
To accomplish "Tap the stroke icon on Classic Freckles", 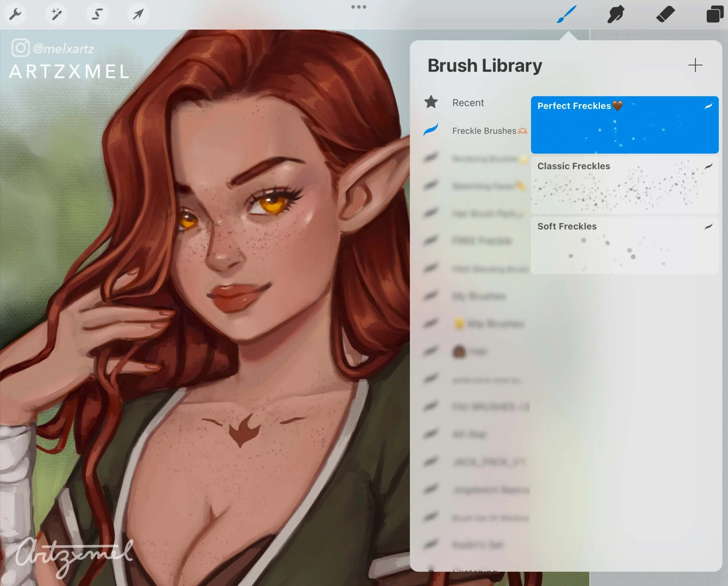I will click(x=708, y=166).
